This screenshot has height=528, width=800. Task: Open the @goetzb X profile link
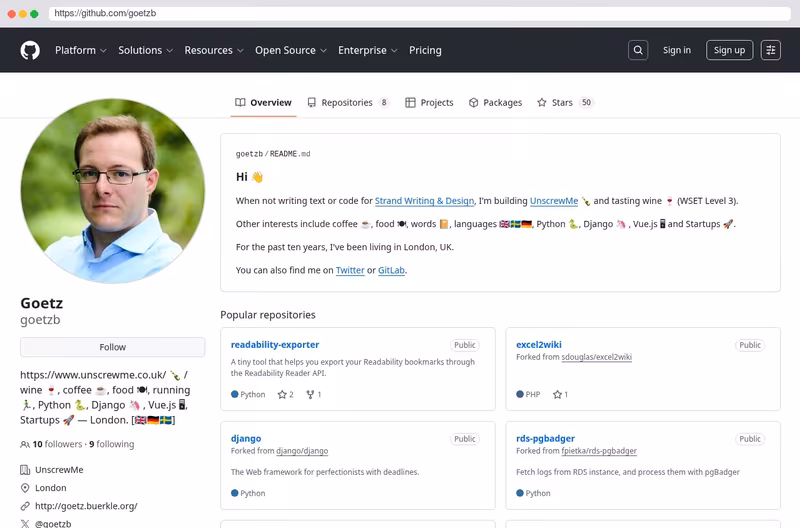click(x=53, y=523)
